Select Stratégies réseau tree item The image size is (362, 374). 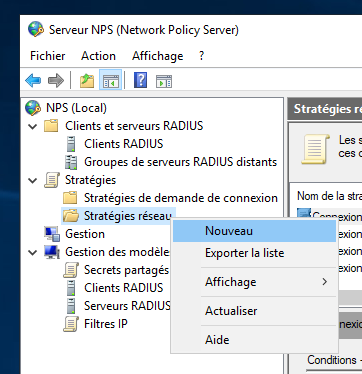[128, 216]
